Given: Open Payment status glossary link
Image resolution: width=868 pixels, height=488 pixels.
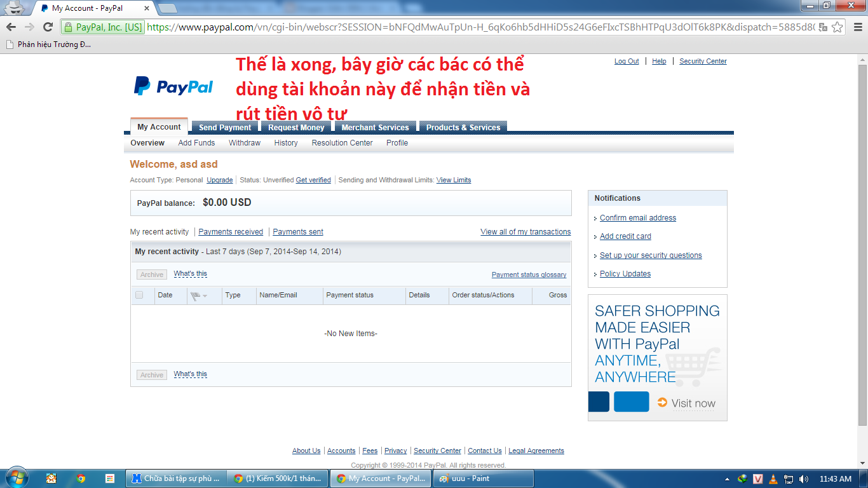Looking at the screenshot, I should point(529,274).
